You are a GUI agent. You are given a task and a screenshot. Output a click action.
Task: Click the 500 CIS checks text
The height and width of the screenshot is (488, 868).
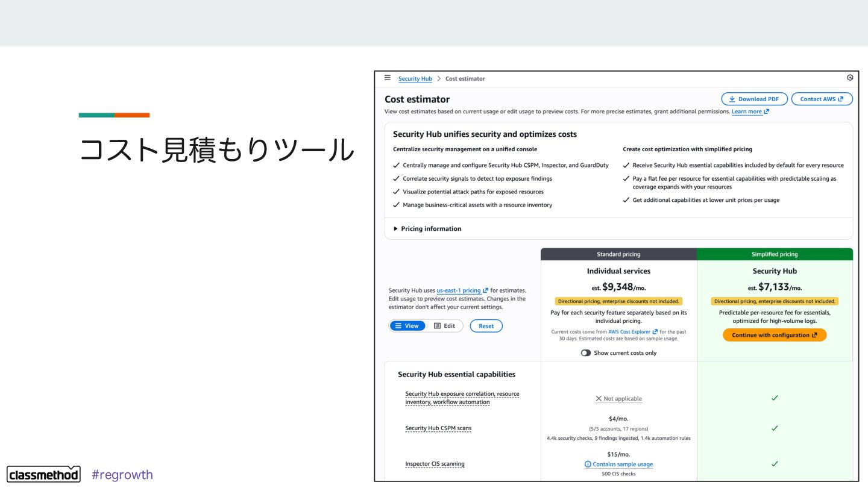click(618, 474)
